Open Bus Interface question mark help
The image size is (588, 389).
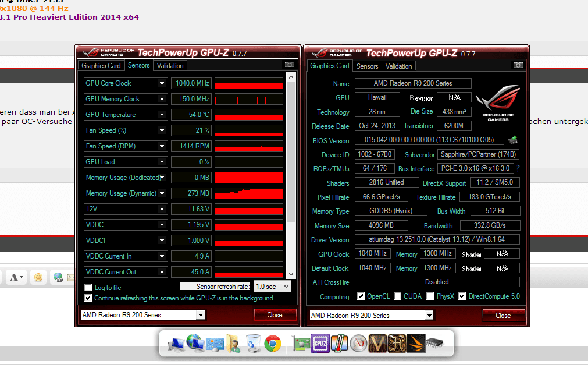click(518, 168)
